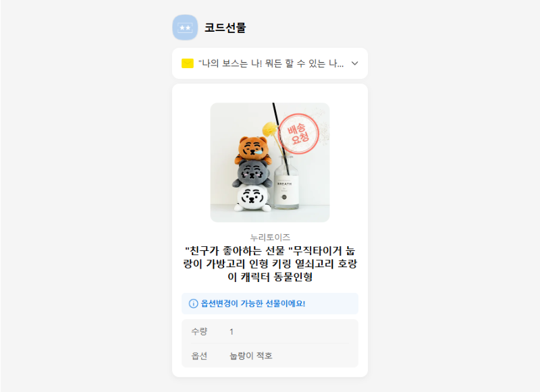Click the red 배송요청 stamp badge
540x392 pixels.
(x=298, y=134)
